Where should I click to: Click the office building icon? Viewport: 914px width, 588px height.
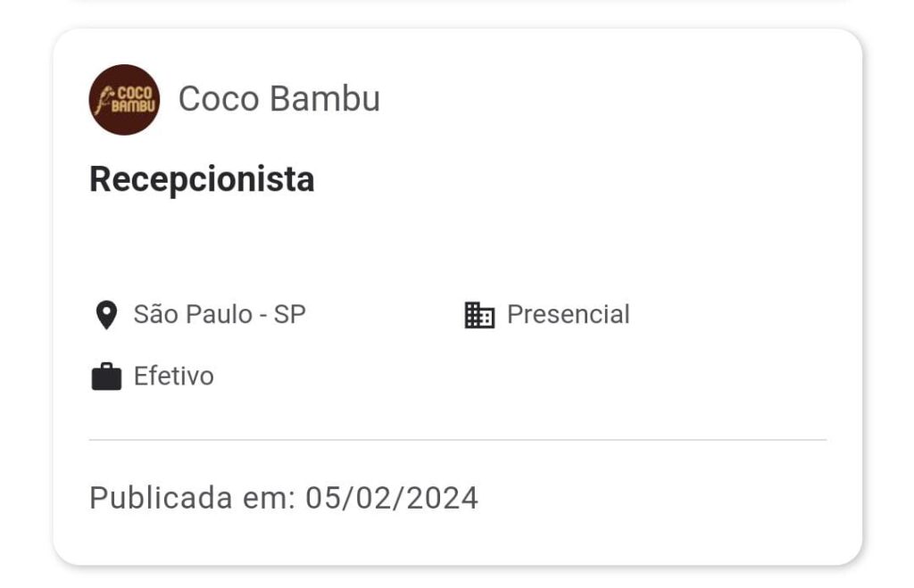(x=479, y=315)
